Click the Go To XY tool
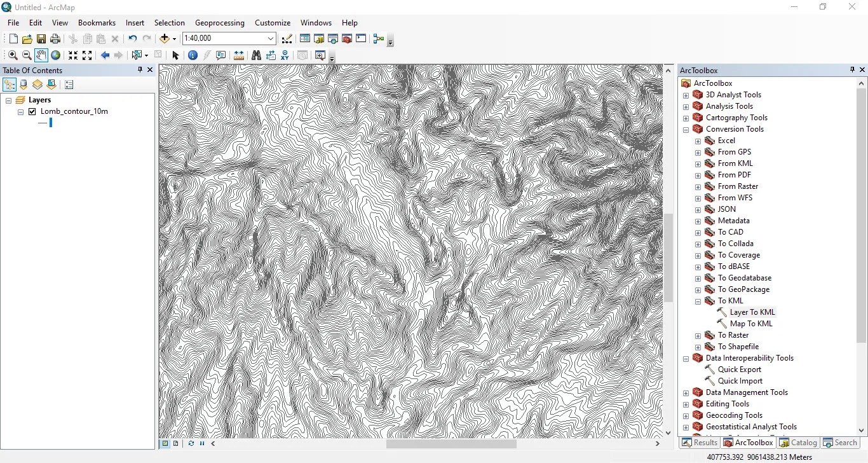The width and height of the screenshot is (868, 463). coord(285,55)
